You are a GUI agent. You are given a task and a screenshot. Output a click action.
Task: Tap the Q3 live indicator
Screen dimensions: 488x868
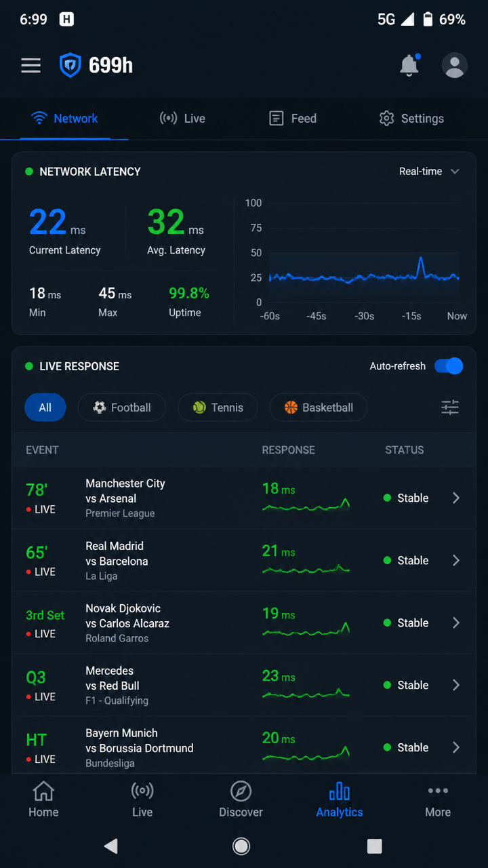(36, 677)
